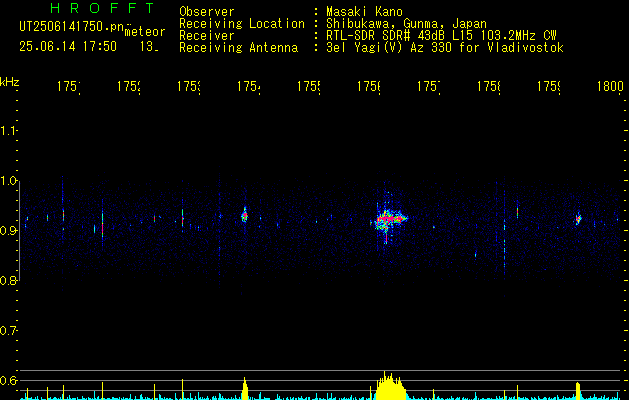629x400 pixels.
Task: Select the 3el Yagi antenna description
Action: pyautogui.click(x=445, y=48)
